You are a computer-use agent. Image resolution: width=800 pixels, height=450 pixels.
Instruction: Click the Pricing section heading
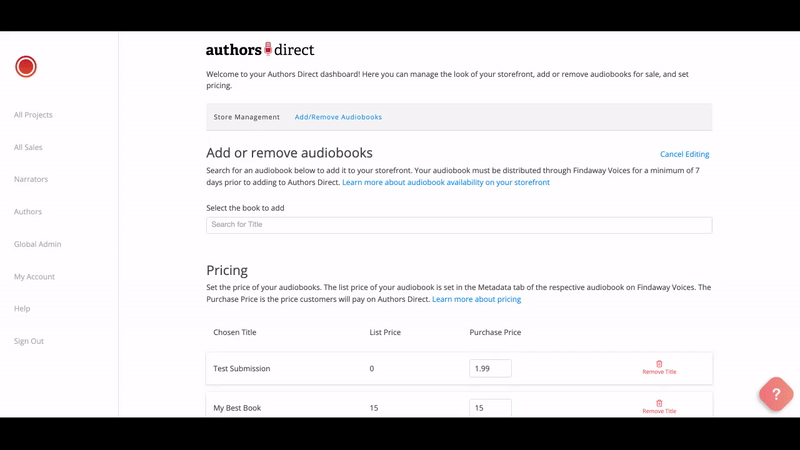coord(227,270)
